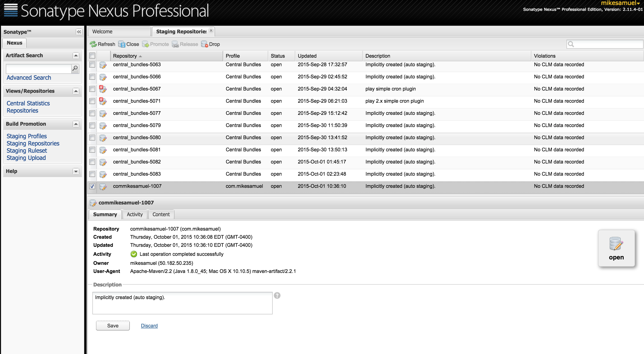Click the artifact search magnifier icon
The image size is (644, 354).
[x=75, y=68]
